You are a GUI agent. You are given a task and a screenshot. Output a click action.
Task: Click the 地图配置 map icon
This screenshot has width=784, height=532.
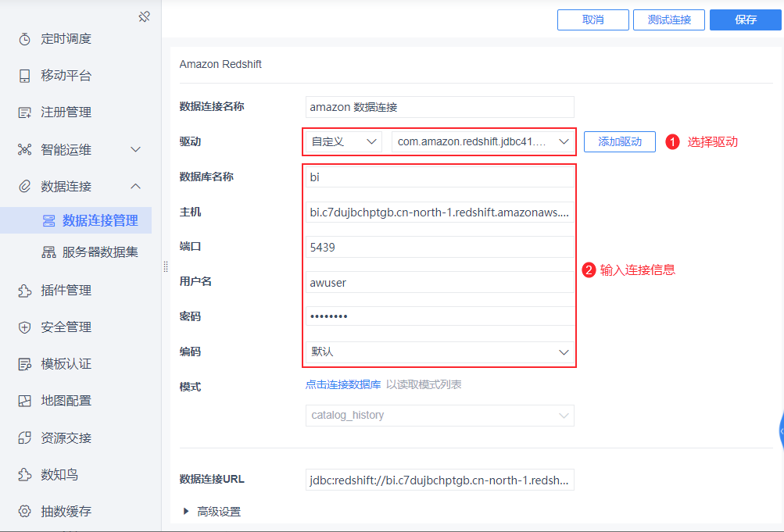click(x=24, y=401)
